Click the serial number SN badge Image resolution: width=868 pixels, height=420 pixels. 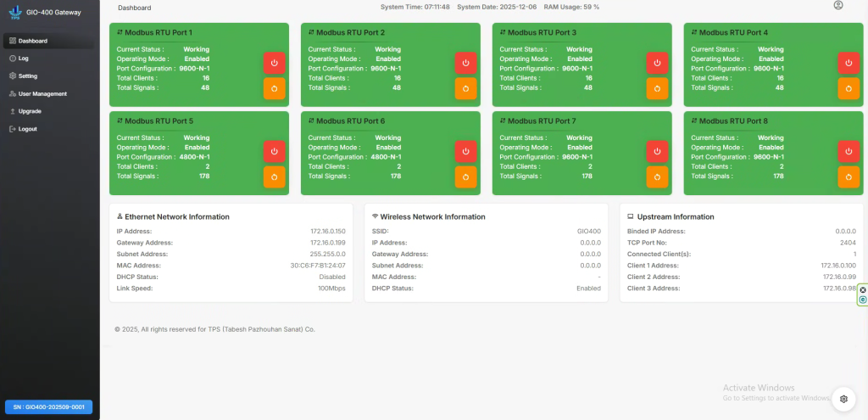[49, 406]
